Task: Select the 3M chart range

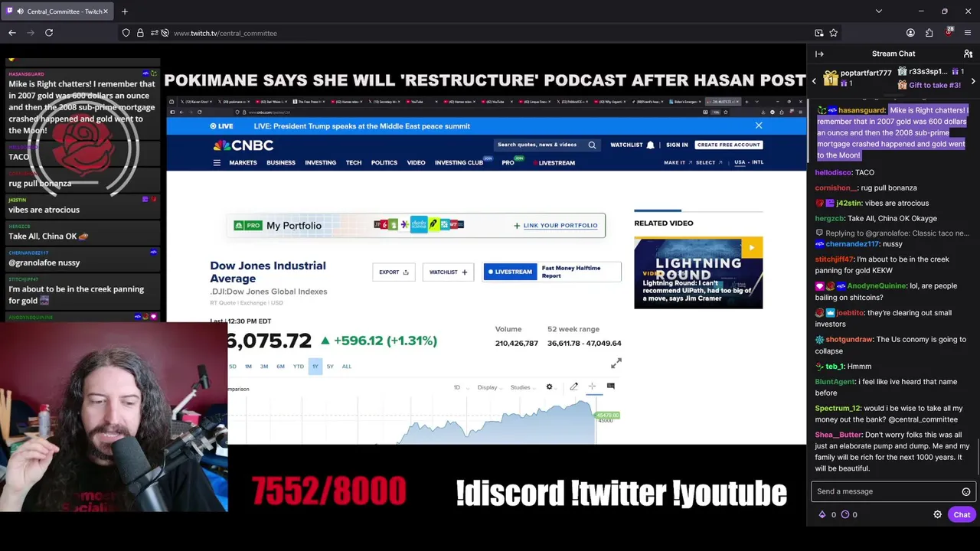Action: [x=264, y=367]
